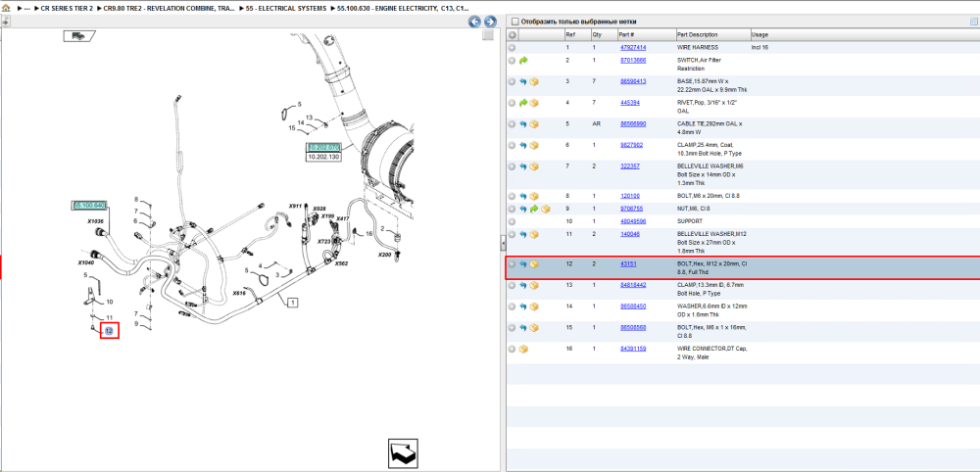This screenshot has height=472, width=980.
Task: Click box icon in BELLEVILLE WASHER 140046 row
Action: point(534,234)
